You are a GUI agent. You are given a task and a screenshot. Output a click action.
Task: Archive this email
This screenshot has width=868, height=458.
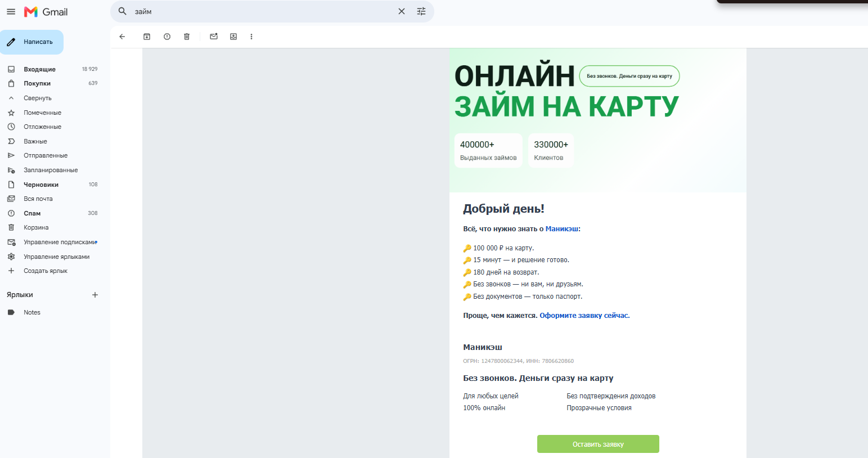(x=147, y=37)
